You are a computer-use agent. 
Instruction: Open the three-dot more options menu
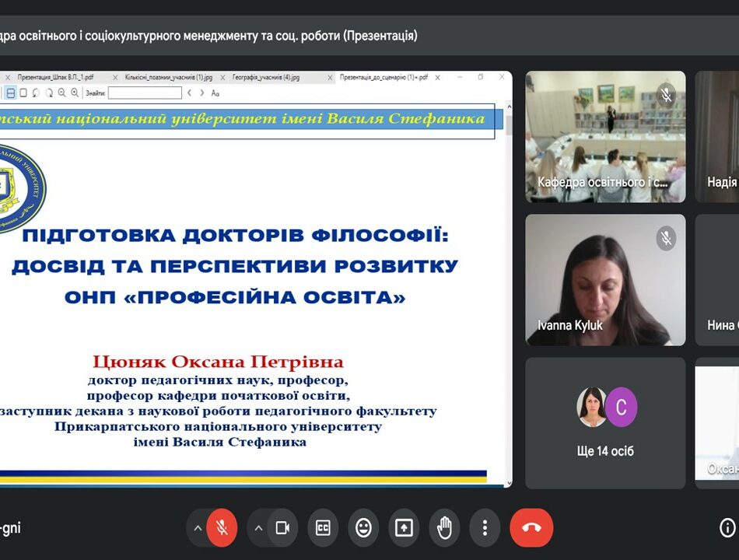click(485, 528)
